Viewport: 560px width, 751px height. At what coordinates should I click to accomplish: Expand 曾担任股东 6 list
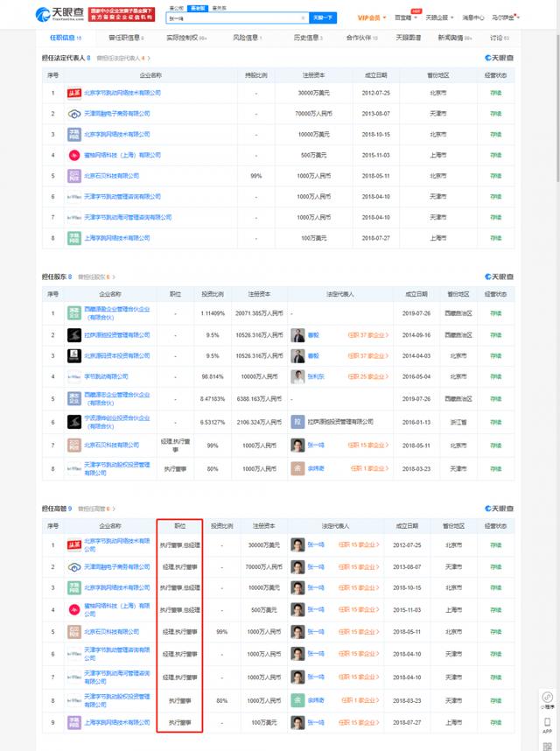pos(96,277)
